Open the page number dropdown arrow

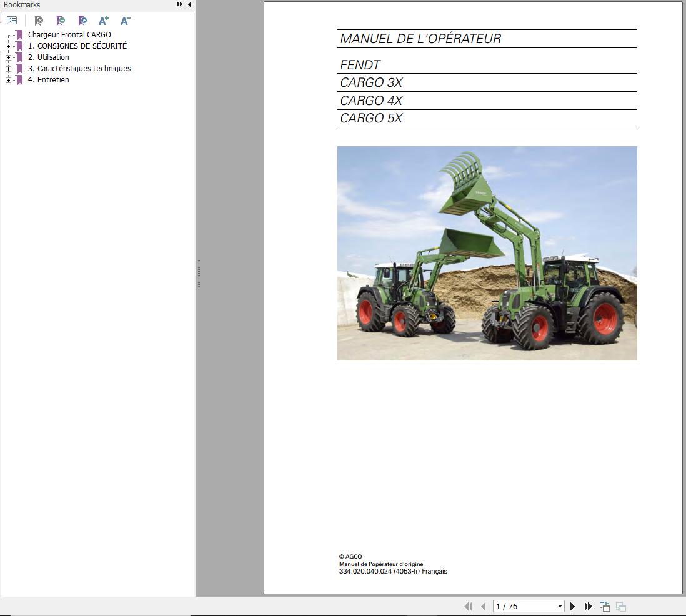[560, 607]
